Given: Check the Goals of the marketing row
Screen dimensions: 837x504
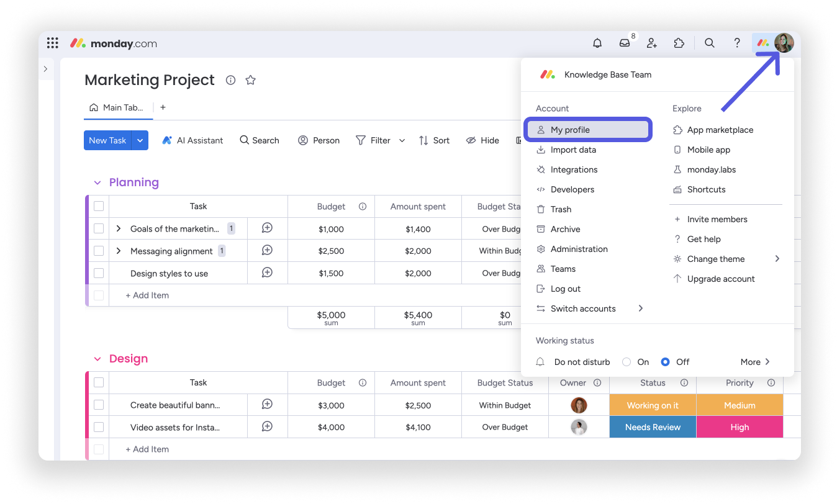Looking at the screenshot, I should (x=99, y=228).
